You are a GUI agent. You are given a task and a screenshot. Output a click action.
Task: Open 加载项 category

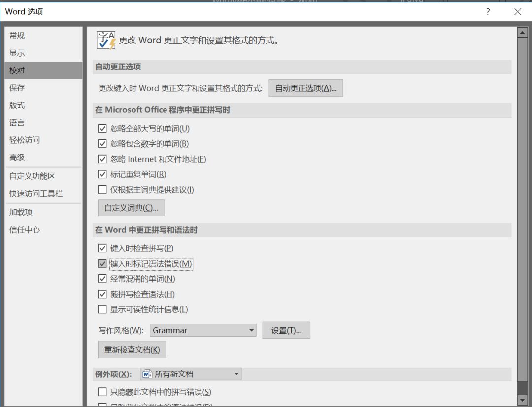coord(43,212)
